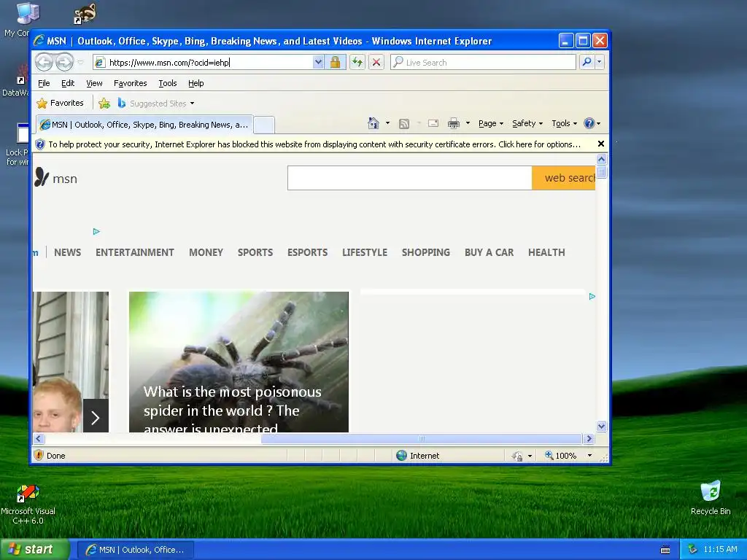Open the BUY A CAR section link
This screenshot has width=747, height=560.
489,252
